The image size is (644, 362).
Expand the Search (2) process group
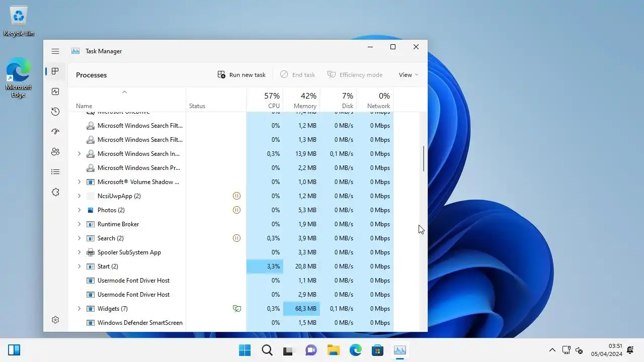point(79,238)
